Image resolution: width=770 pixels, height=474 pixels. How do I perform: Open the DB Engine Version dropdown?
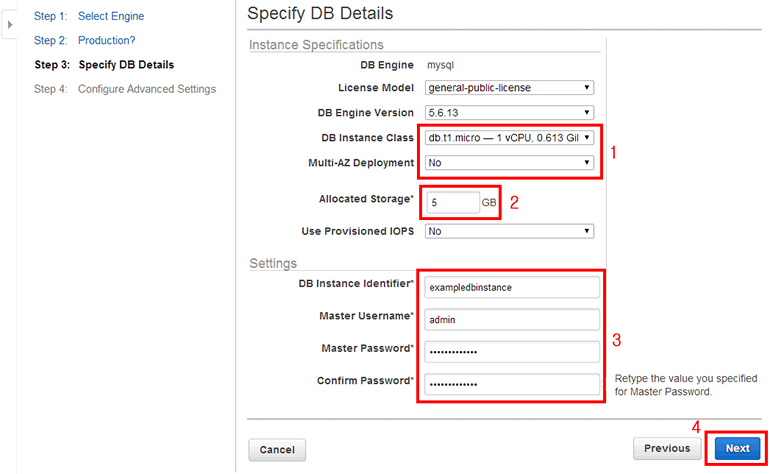[x=509, y=112]
